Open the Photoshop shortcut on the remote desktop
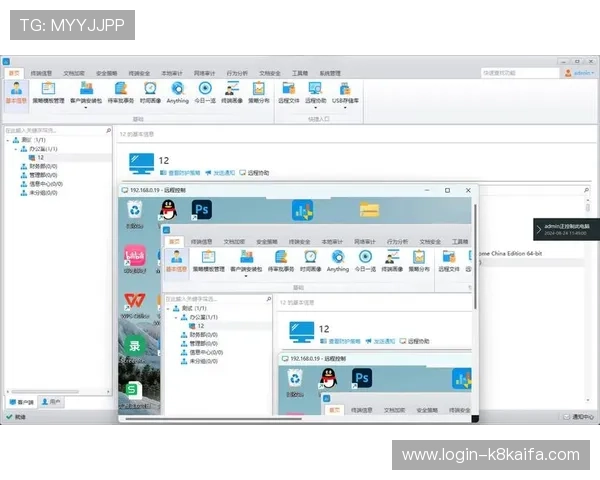Image resolution: width=600 pixels, height=480 pixels. click(x=202, y=209)
